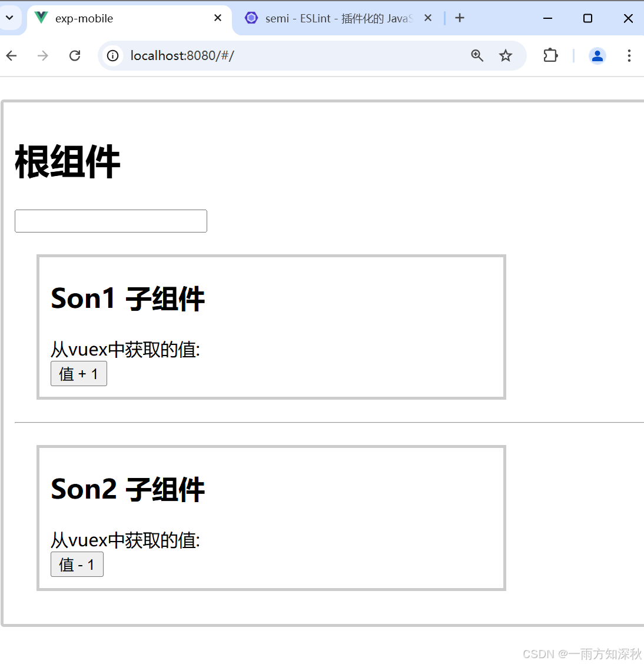Go back using the browser back arrow

pyautogui.click(x=12, y=55)
